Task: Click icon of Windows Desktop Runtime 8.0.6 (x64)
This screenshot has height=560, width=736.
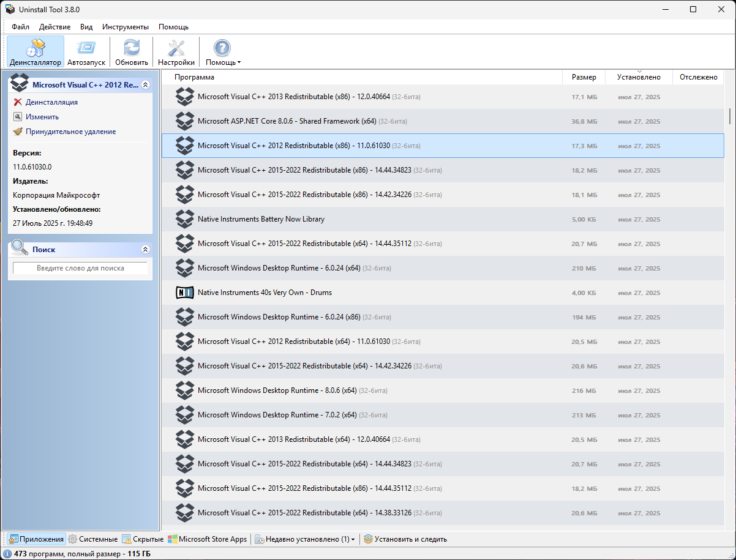Action: point(184,390)
